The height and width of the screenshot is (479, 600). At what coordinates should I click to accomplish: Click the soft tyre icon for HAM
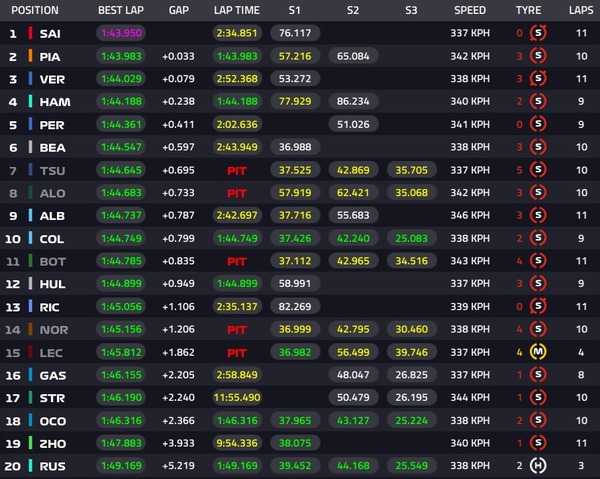tap(538, 101)
